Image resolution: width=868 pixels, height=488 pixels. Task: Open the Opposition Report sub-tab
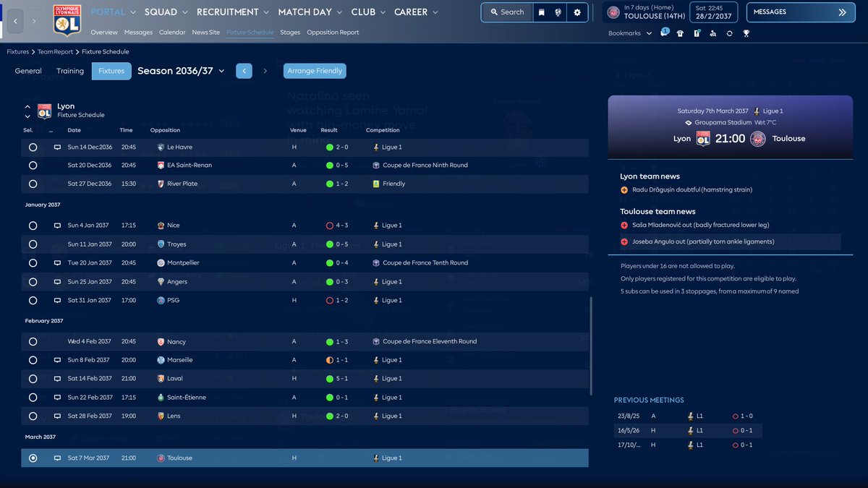pos(333,33)
